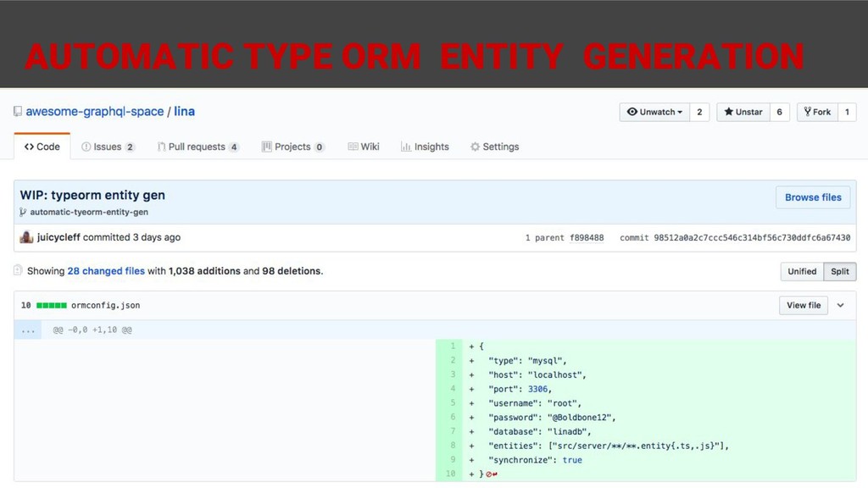The width and height of the screenshot is (868, 488).
Task: Click the juicycleff avatar image
Action: point(26,237)
